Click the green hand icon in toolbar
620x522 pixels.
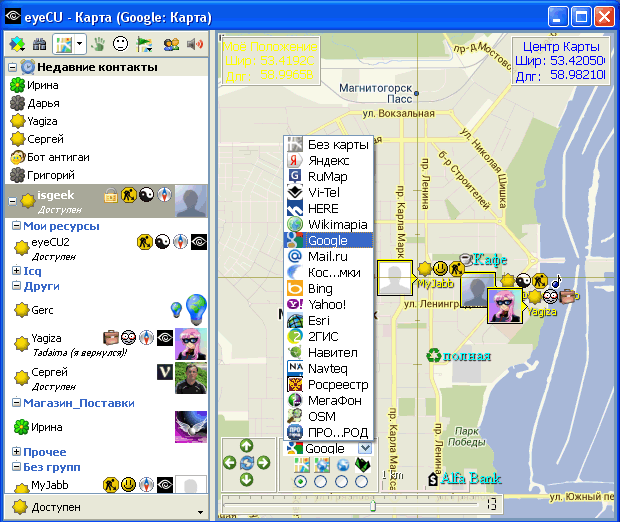point(98,44)
